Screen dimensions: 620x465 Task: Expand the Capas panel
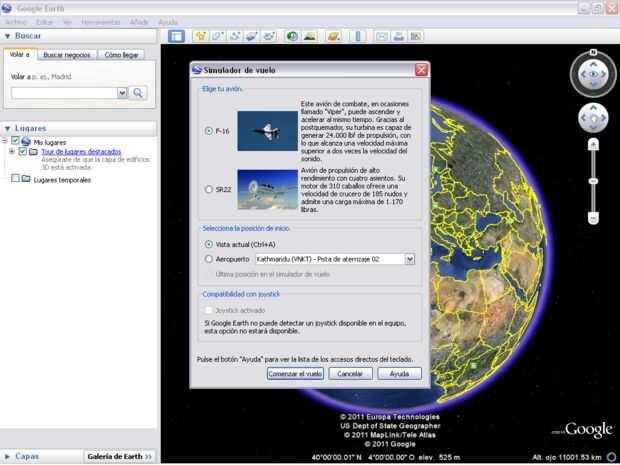7,457
